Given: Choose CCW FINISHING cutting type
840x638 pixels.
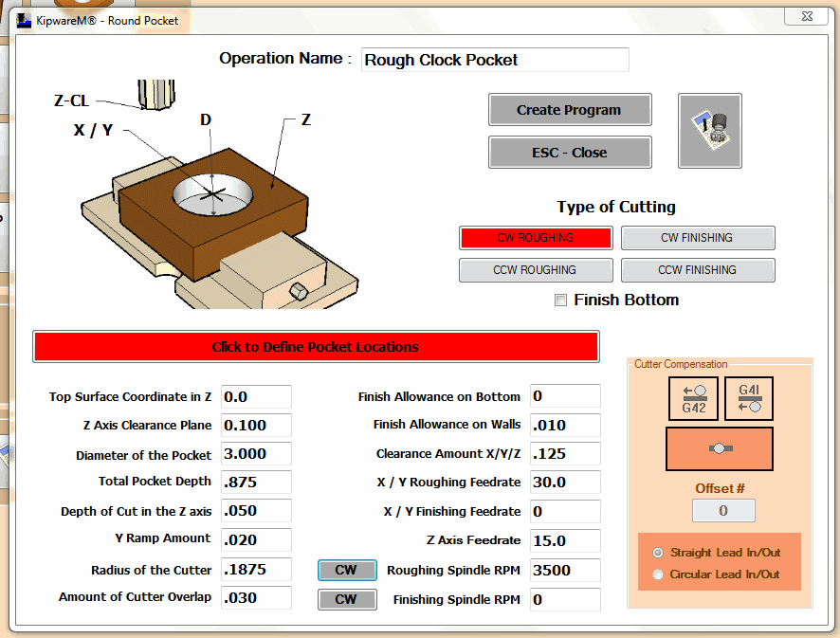Looking at the screenshot, I should pyautogui.click(x=698, y=270).
